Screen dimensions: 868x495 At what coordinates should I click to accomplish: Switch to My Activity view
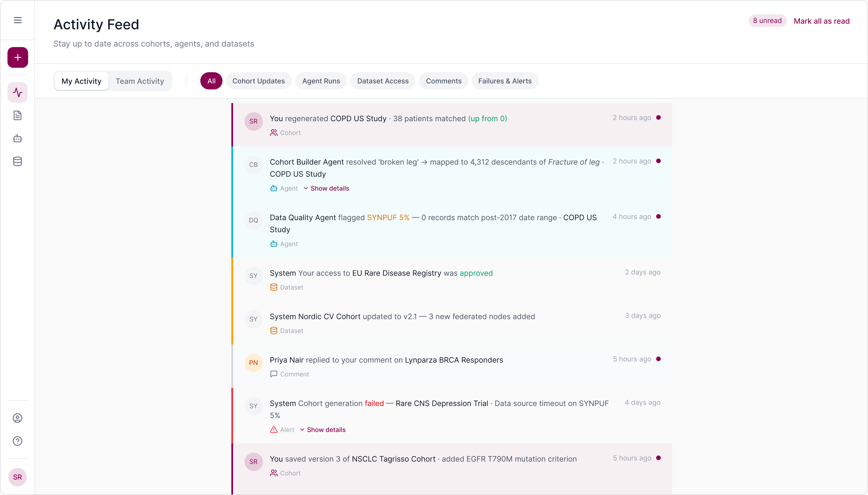81,81
